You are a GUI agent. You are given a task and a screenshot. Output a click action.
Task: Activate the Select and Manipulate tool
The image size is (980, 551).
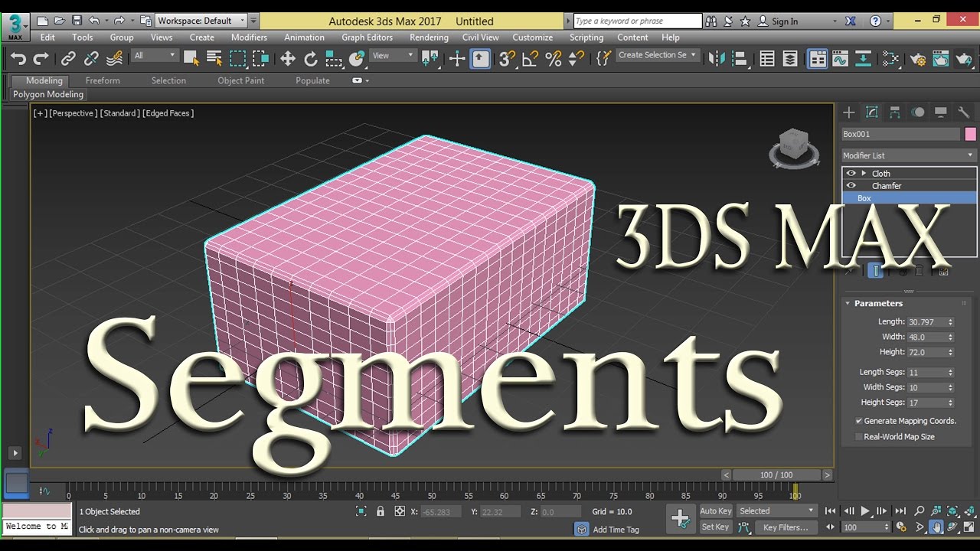457,58
